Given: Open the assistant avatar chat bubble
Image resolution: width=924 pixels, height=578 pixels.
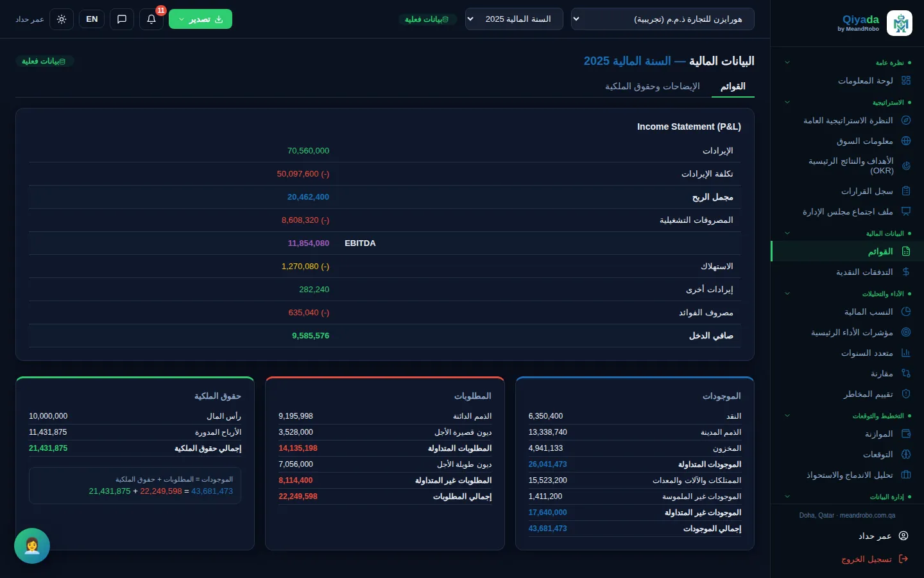Looking at the screenshot, I should pos(32,546).
